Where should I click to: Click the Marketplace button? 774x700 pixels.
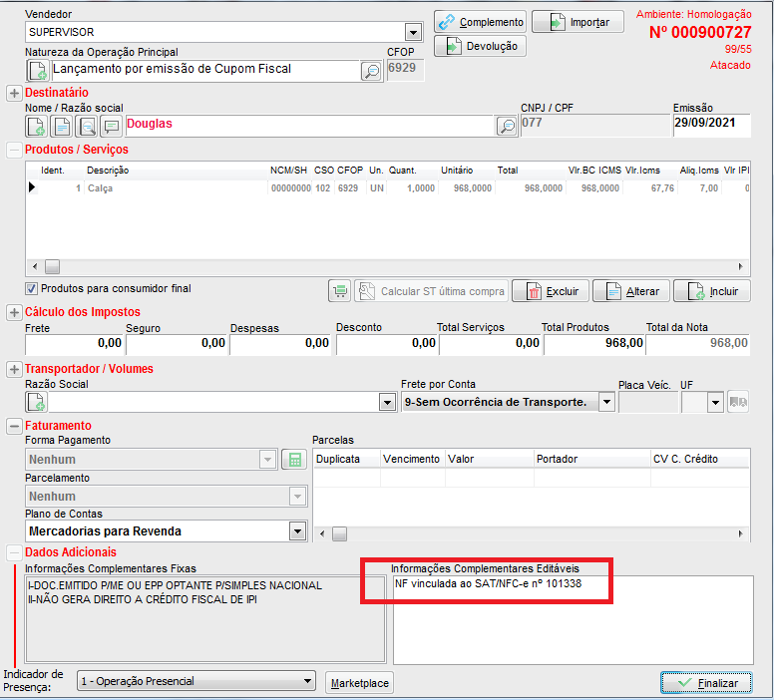point(359,683)
